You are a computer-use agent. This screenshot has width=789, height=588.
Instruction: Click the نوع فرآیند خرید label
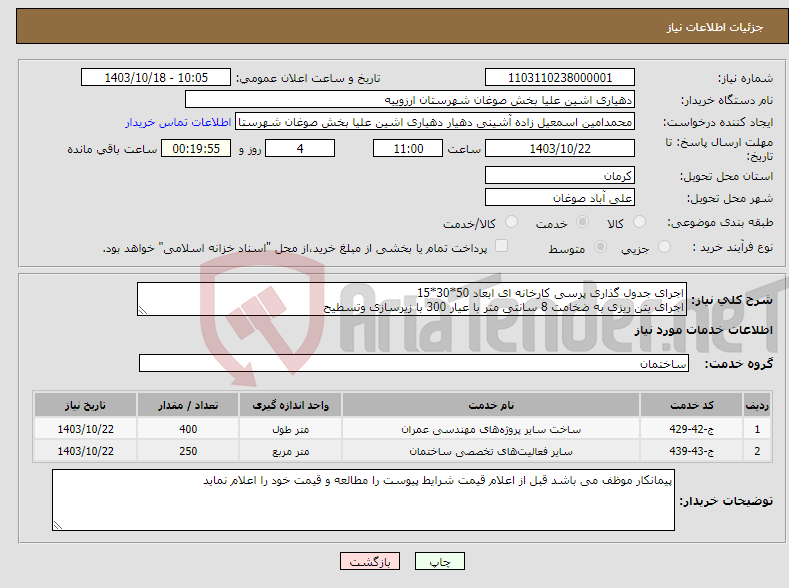(x=733, y=247)
